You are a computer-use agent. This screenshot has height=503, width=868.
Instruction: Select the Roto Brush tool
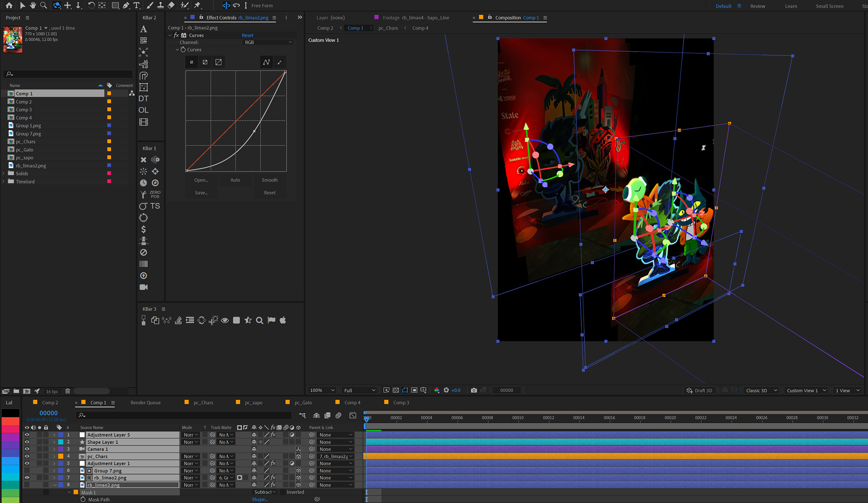[184, 5]
